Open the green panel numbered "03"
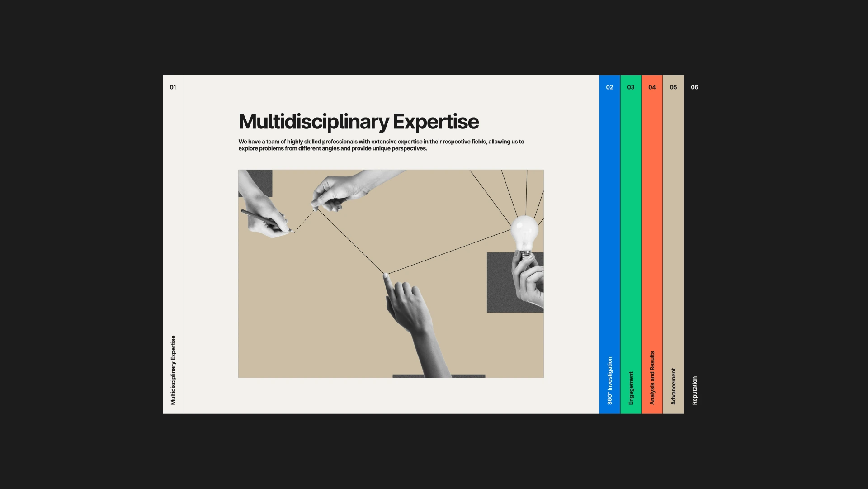 pyautogui.click(x=631, y=87)
